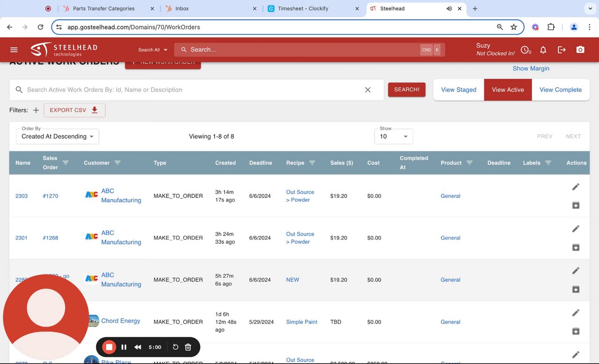Viewport: 599px width, 364px height.
Task: Filter by Product column
Action: [x=469, y=163]
